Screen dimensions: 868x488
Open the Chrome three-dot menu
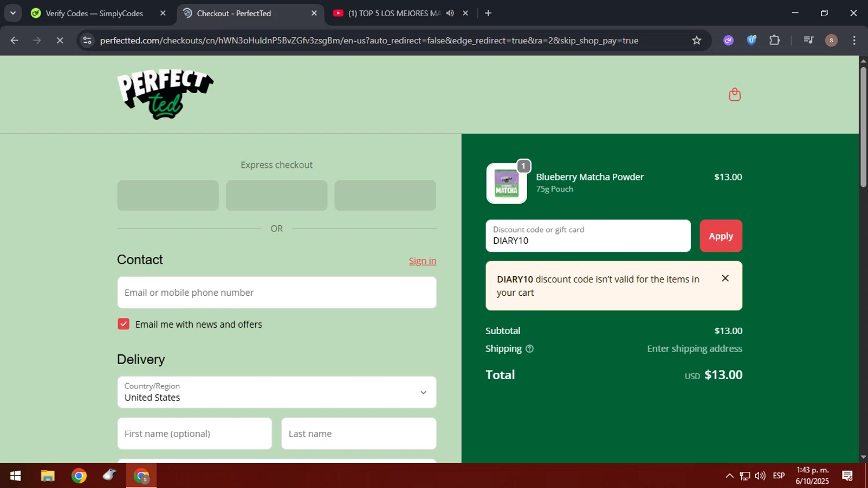click(854, 41)
